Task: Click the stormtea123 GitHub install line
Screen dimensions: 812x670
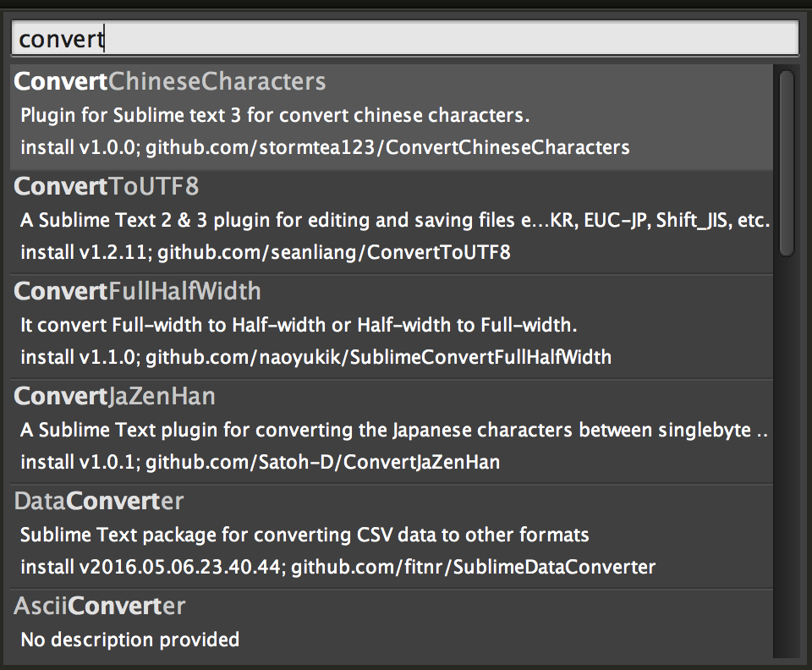Action: 325,147
